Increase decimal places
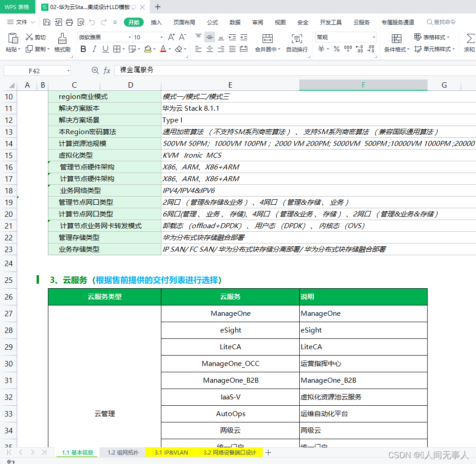The width and height of the screenshot is (476, 464). click(x=359, y=49)
